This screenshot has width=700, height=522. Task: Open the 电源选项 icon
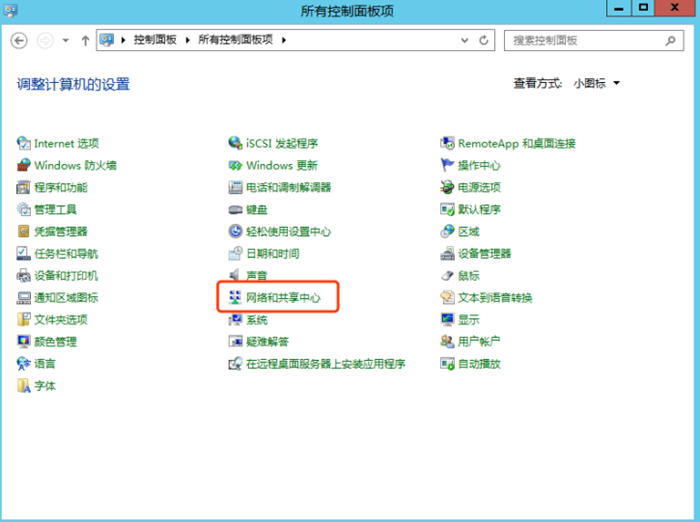coord(448,188)
